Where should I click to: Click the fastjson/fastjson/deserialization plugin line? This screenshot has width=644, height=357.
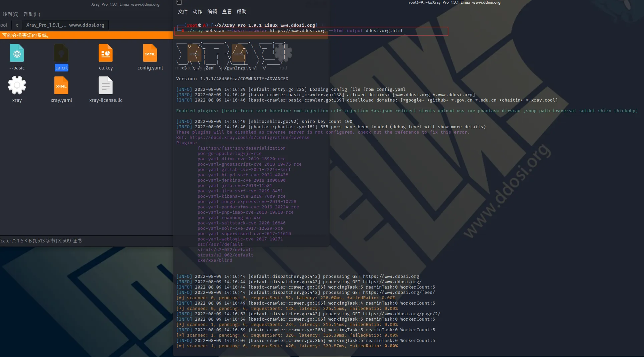pos(241,148)
